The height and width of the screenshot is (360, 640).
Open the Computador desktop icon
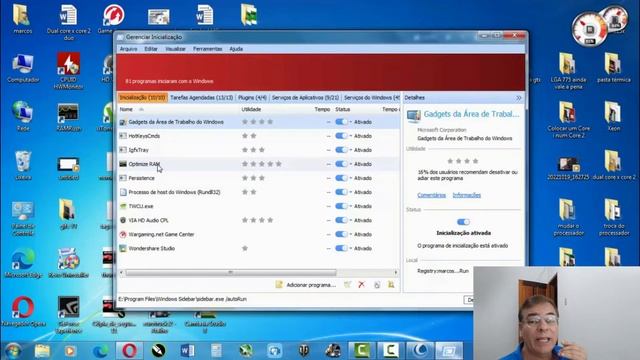[x=23, y=68]
